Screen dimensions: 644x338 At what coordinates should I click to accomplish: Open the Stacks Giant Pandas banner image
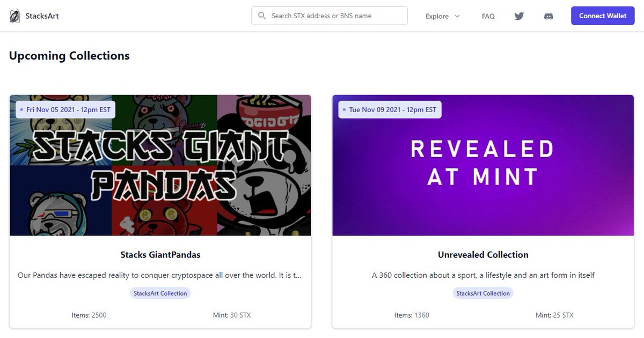coord(160,165)
